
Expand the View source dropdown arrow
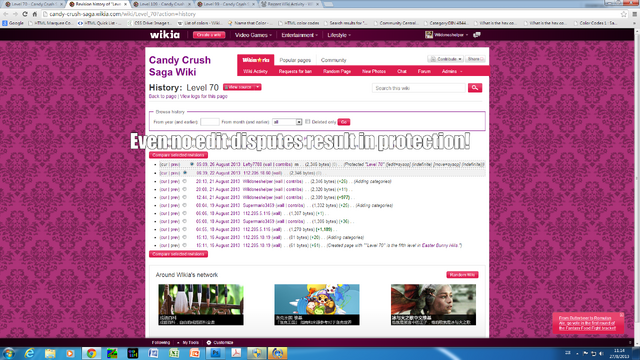pyautogui.click(x=258, y=87)
